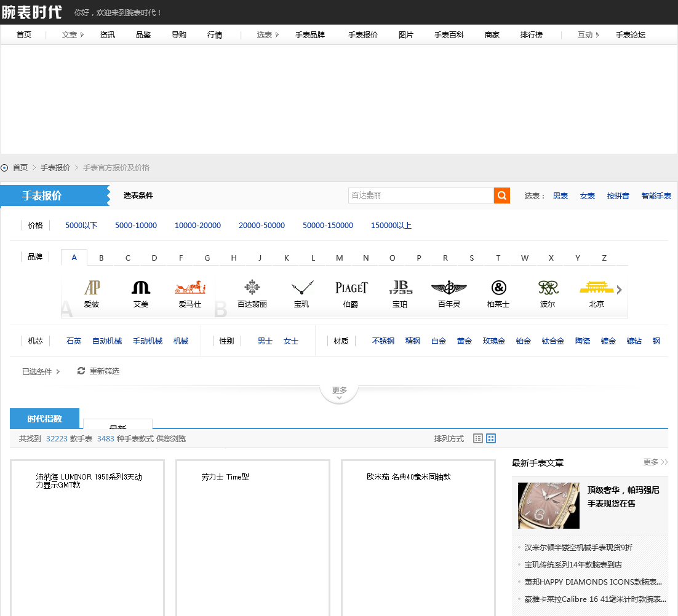Screen dimensions: 678x616
Task: Open article 汉米尔顿半镂空机械手表现货9折
Action: click(578, 547)
